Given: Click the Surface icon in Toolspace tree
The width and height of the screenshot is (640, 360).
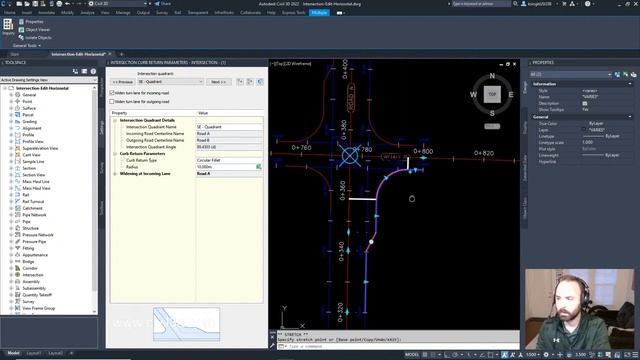Looking at the screenshot, I should [18, 108].
